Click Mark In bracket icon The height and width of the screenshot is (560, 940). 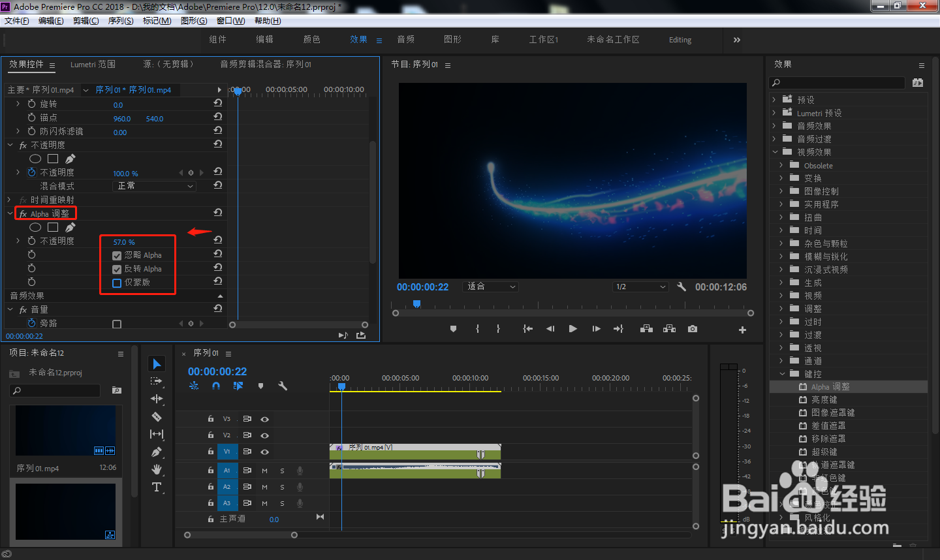(x=478, y=329)
